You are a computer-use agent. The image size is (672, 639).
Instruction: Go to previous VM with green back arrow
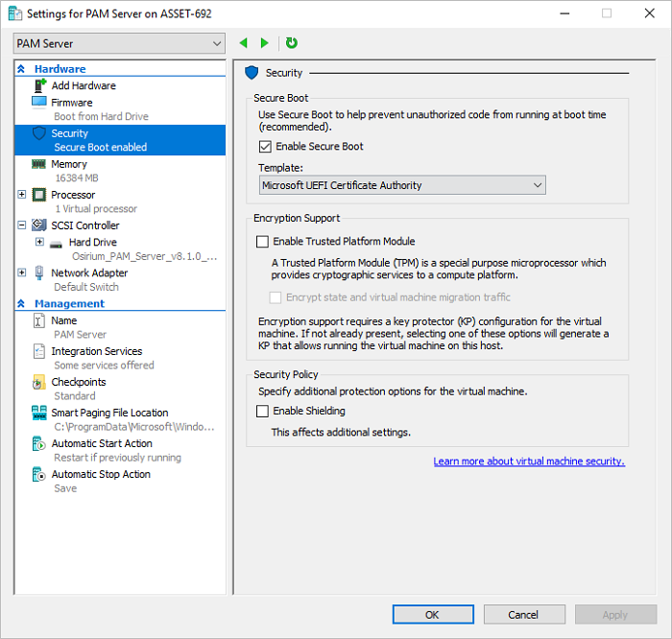[244, 43]
